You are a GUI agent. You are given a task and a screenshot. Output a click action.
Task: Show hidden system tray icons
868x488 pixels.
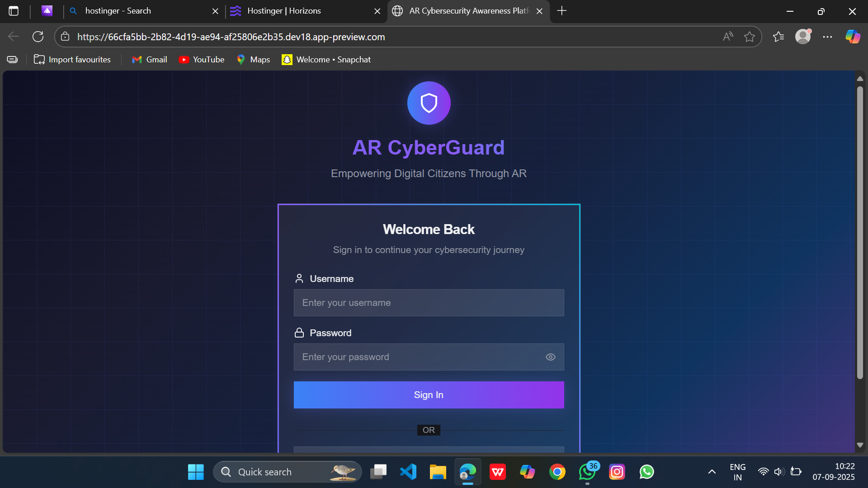click(x=712, y=472)
